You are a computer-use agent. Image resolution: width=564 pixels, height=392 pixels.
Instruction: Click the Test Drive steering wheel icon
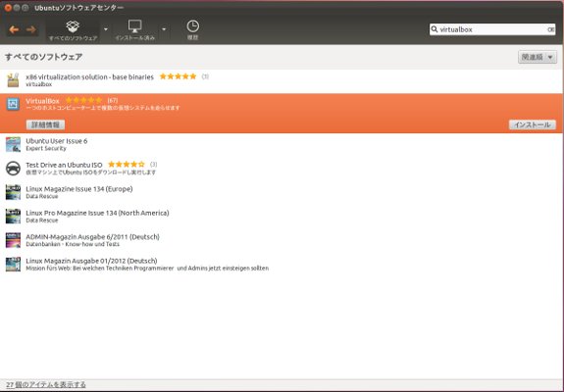[13, 169]
